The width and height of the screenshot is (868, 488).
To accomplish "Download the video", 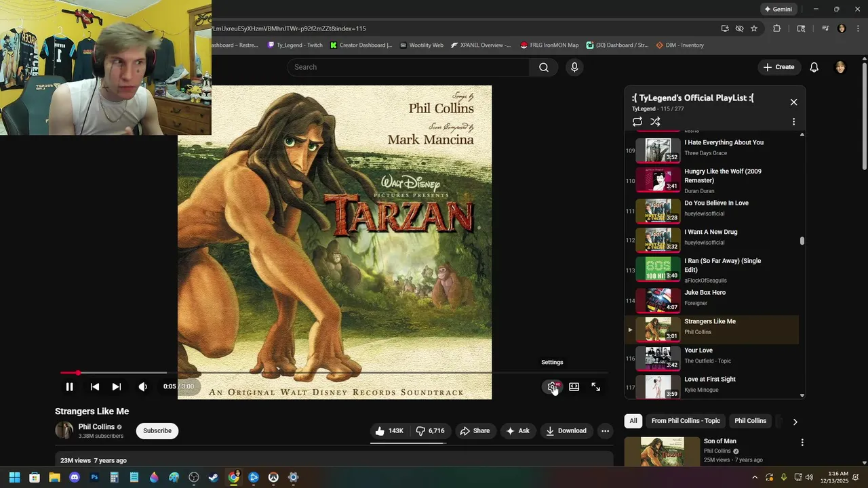I will pyautogui.click(x=566, y=431).
